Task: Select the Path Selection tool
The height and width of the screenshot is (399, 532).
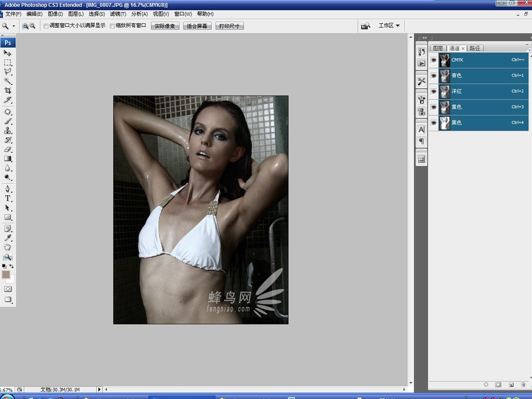Action: pos(7,208)
